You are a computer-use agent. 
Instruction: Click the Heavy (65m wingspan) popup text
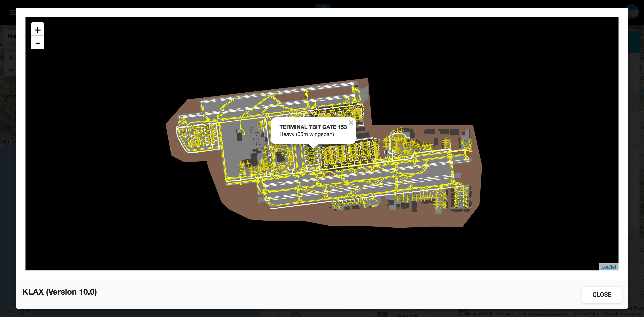[306, 134]
